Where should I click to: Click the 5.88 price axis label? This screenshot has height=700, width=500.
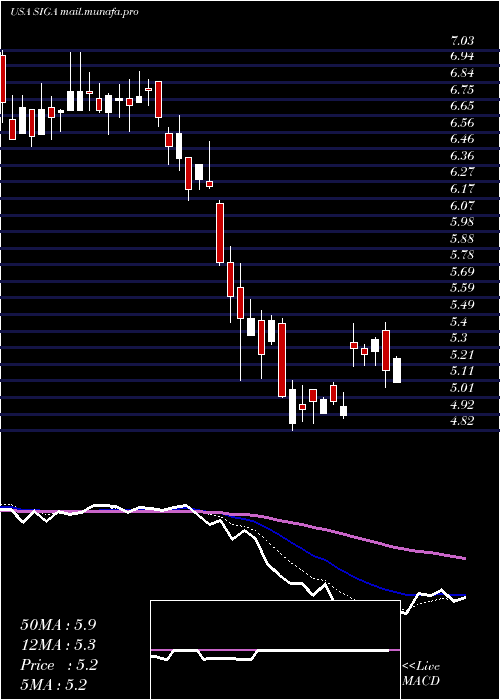(x=462, y=239)
